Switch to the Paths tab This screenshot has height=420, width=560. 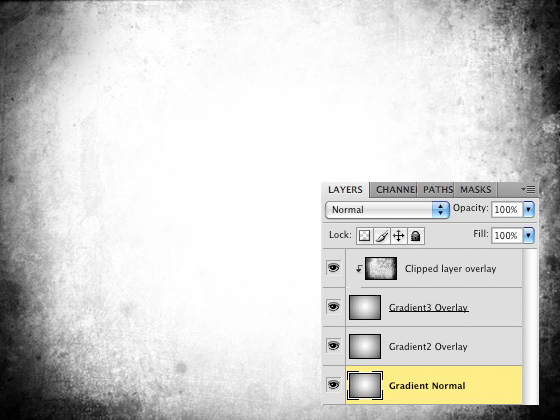click(x=438, y=190)
